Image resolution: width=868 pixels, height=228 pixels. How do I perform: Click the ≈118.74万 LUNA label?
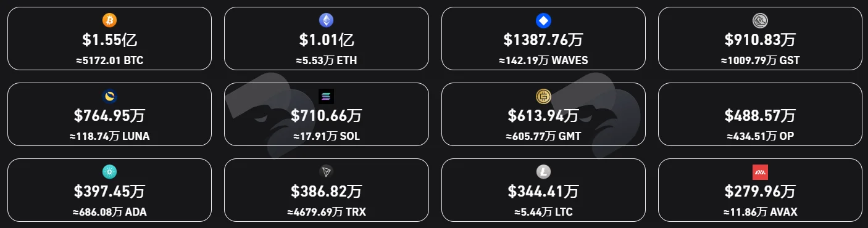tap(109, 136)
